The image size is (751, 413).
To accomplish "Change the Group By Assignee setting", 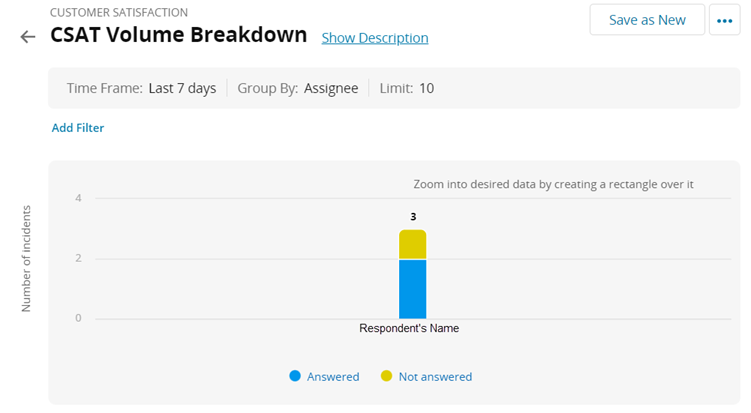I will pyautogui.click(x=298, y=88).
